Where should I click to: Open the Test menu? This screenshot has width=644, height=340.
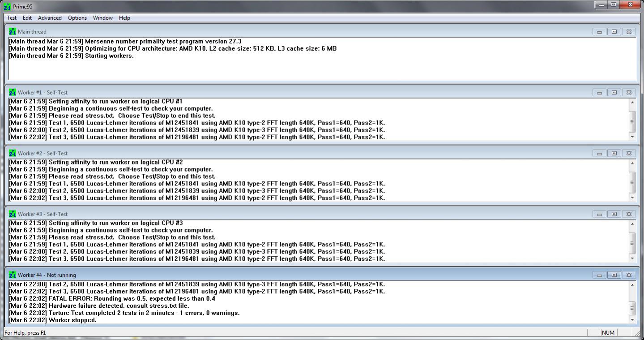tap(12, 18)
